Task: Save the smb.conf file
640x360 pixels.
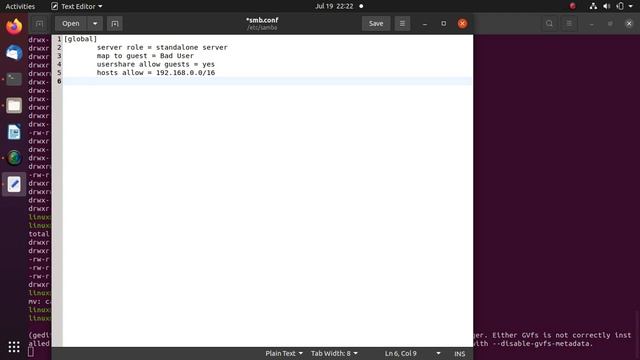Action: (376, 24)
